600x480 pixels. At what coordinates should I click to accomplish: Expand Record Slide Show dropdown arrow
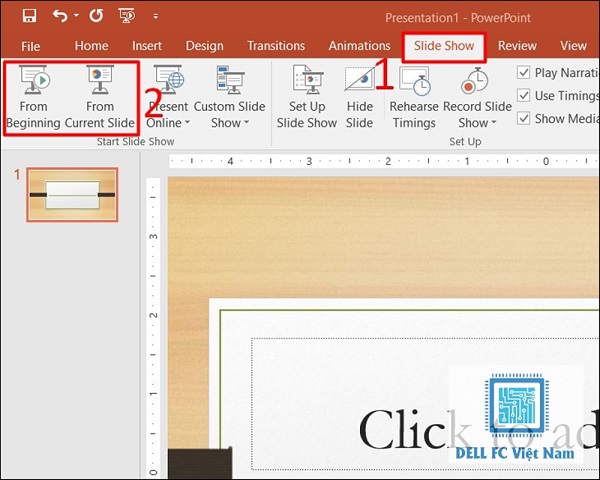tap(494, 123)
